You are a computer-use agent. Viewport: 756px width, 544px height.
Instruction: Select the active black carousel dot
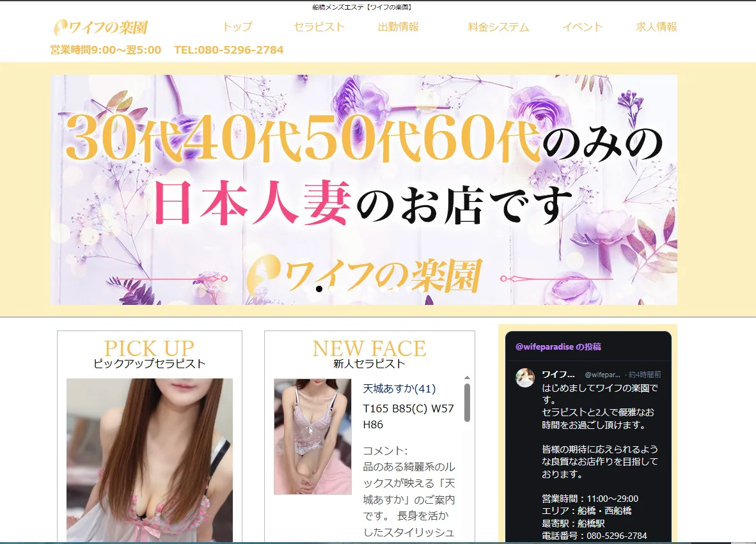point(319,289)
